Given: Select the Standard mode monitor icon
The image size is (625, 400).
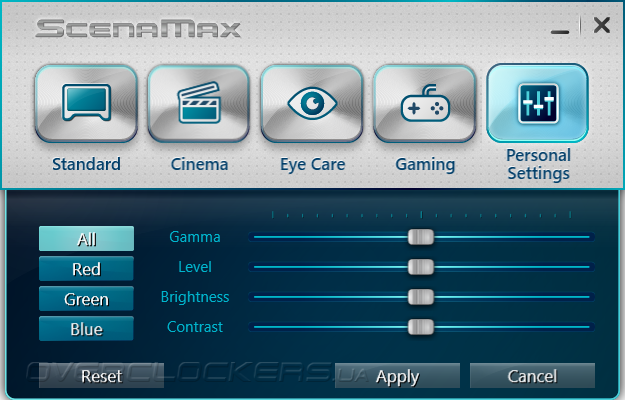Looking at the screenshot, I should [x=86, y=104].
